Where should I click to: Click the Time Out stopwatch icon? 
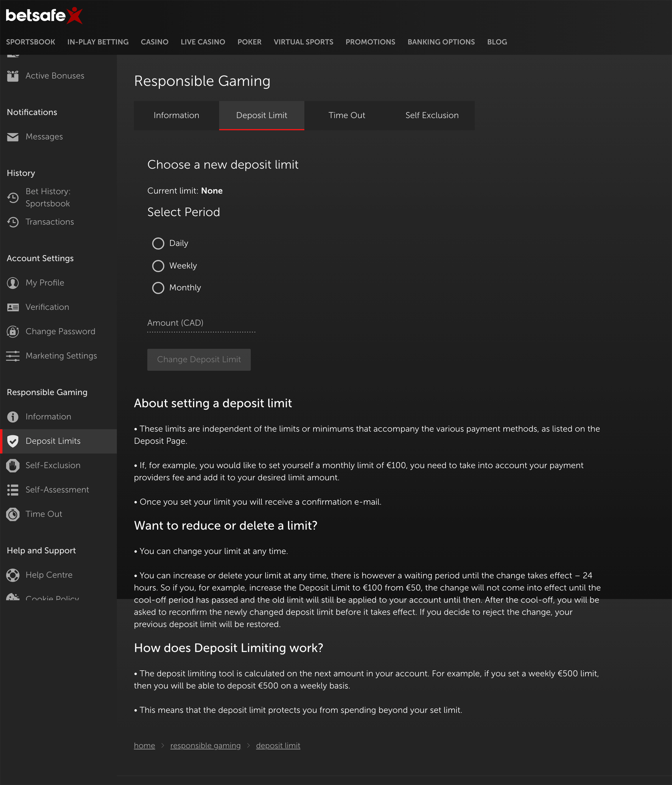point(12,514)
